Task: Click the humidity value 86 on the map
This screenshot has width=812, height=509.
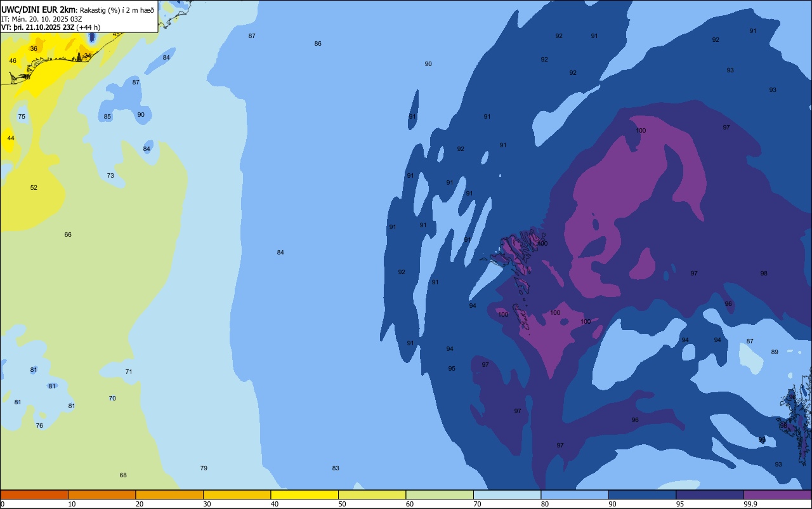Action: click(318, 43)
